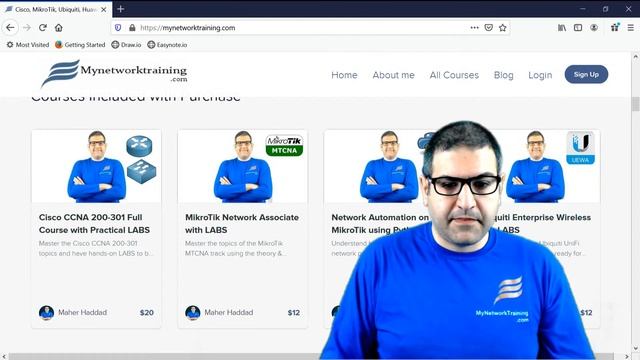Image resolution: width=640 pixels, height=360 pixels.
Task: Click the scroll-left arrow of horizontal scrollbar
Action: [x=4, y=357]
